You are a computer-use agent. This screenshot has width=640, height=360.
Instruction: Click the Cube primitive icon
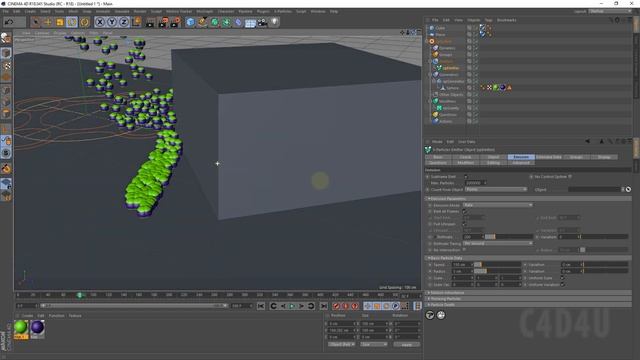click(190, 22)
